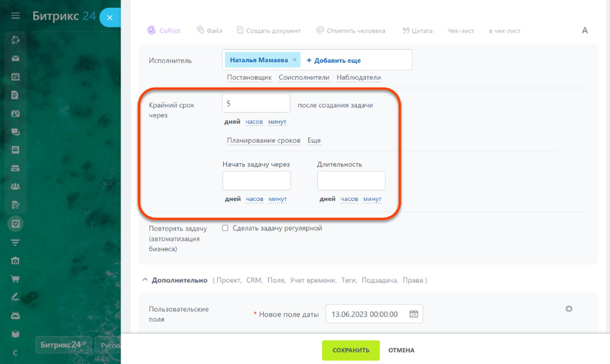Click Отметить человека in the toolbar
Image resolution: width=610 pixels, height=364 pixels.
pos(350,31)
